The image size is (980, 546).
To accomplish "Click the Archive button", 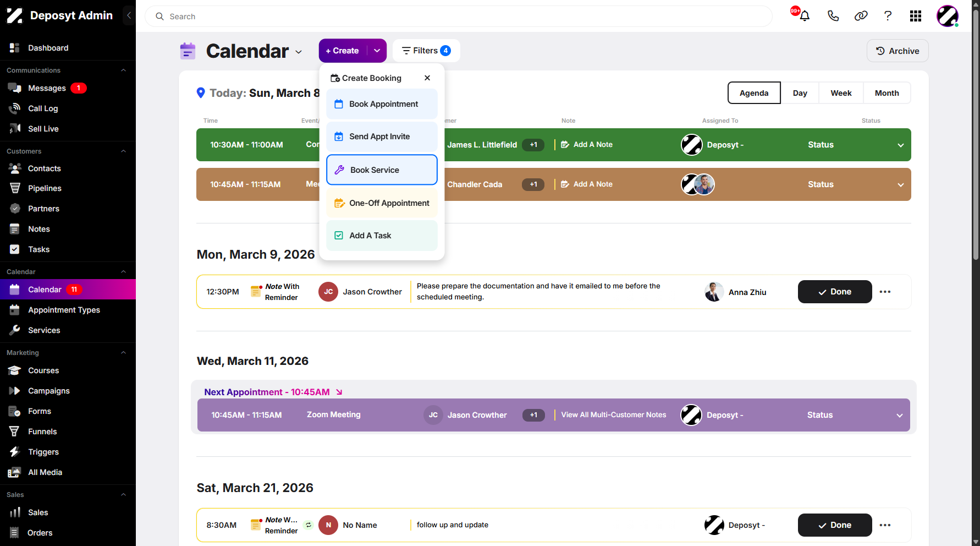I will click(898, 51).
